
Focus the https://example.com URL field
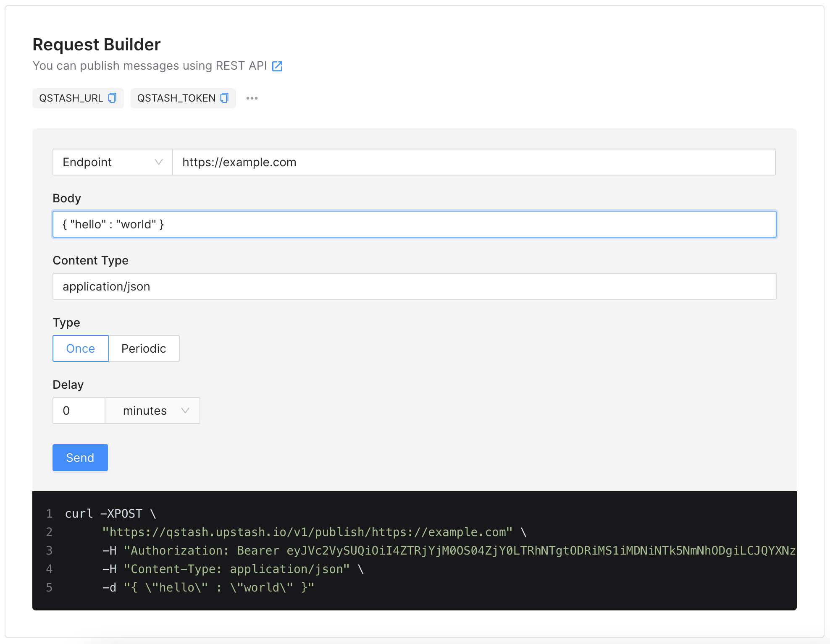473,162
